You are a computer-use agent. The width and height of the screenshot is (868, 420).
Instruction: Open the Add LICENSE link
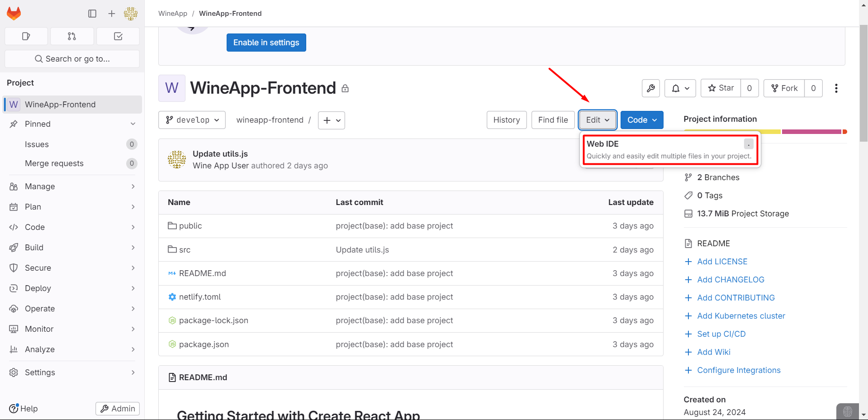pos(722,262)
